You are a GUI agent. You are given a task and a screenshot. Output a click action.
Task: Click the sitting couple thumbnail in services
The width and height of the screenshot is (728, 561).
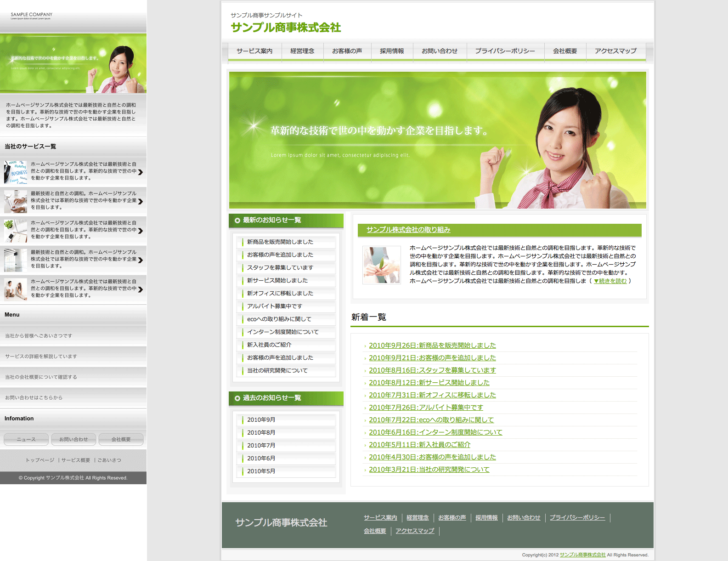click(16, 289)
